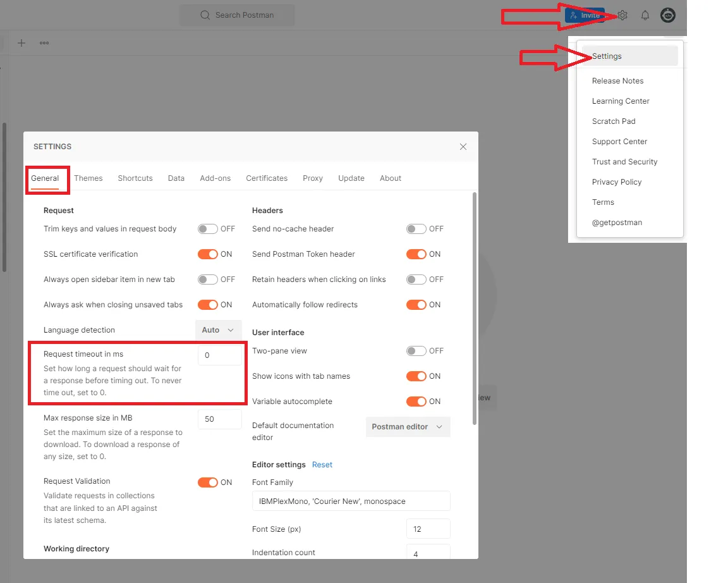Click the notifications bell icon

[645, 15]
